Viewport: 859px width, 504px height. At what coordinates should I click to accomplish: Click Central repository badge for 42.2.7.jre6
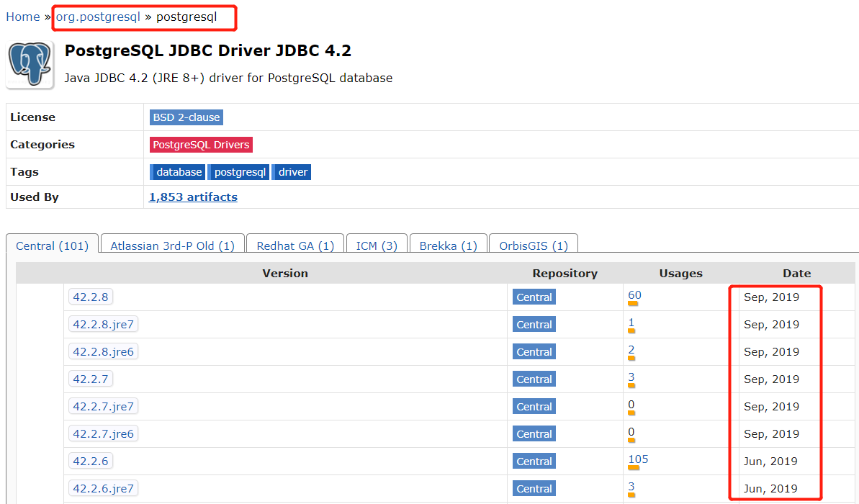[534, 434]
